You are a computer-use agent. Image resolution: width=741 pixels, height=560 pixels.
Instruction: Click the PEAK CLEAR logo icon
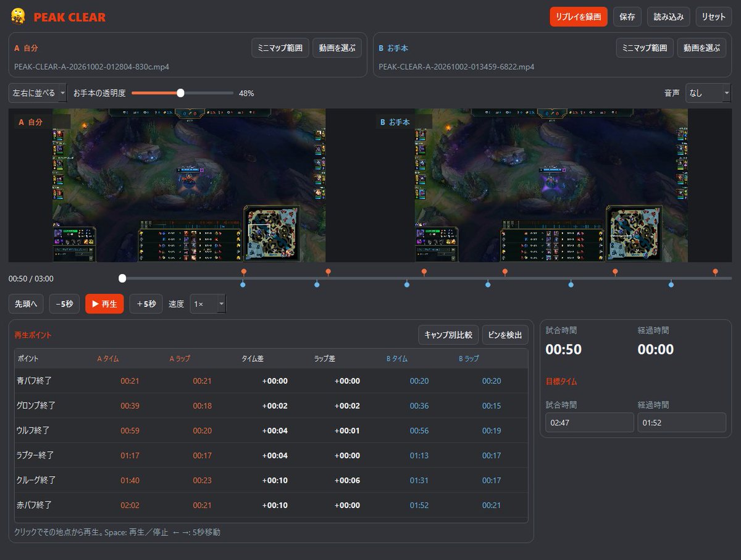pos(18,17)
